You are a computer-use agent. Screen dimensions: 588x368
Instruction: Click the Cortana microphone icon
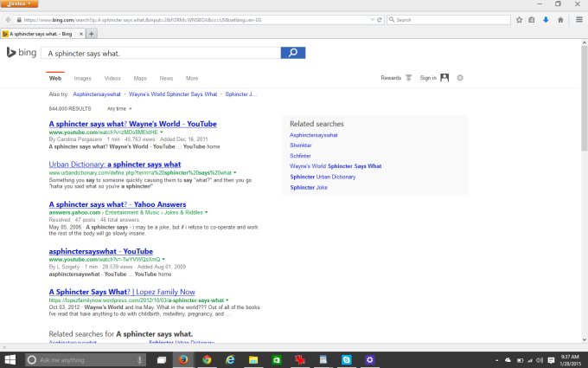[x=139, y=359]
